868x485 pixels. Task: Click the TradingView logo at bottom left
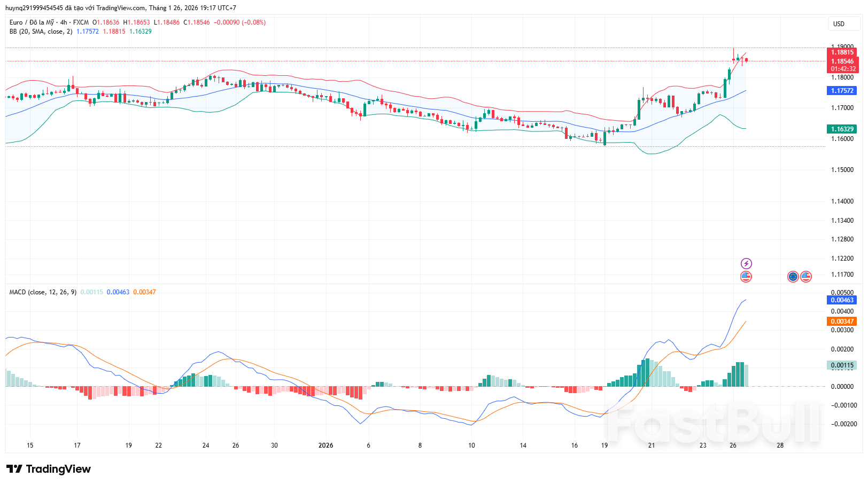click(49, 469)
